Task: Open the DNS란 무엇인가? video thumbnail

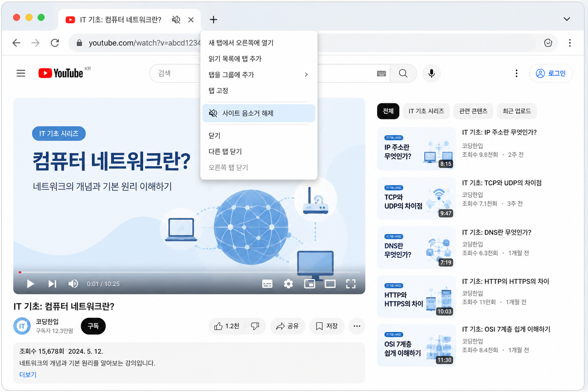Action: [416, 247]
